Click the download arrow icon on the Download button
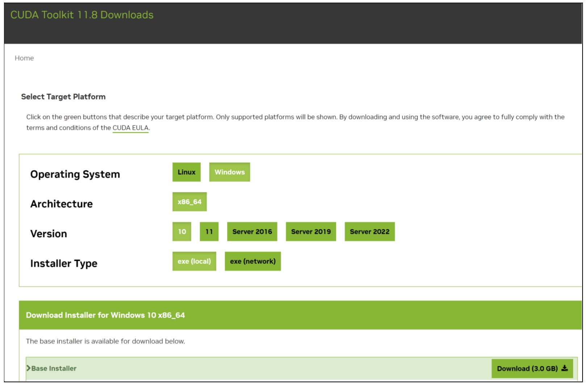This screenshot has height=387, width=588. click(x=564, y=369)
